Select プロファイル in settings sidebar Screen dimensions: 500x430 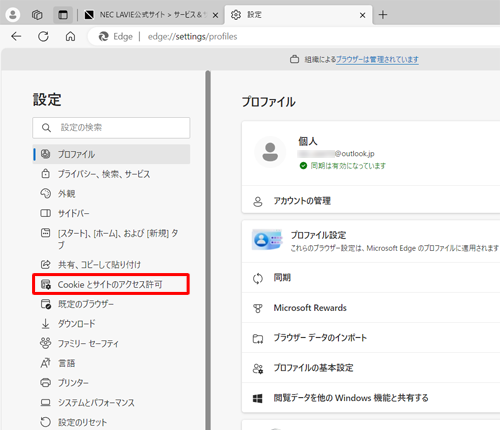(x=111, y=154)
